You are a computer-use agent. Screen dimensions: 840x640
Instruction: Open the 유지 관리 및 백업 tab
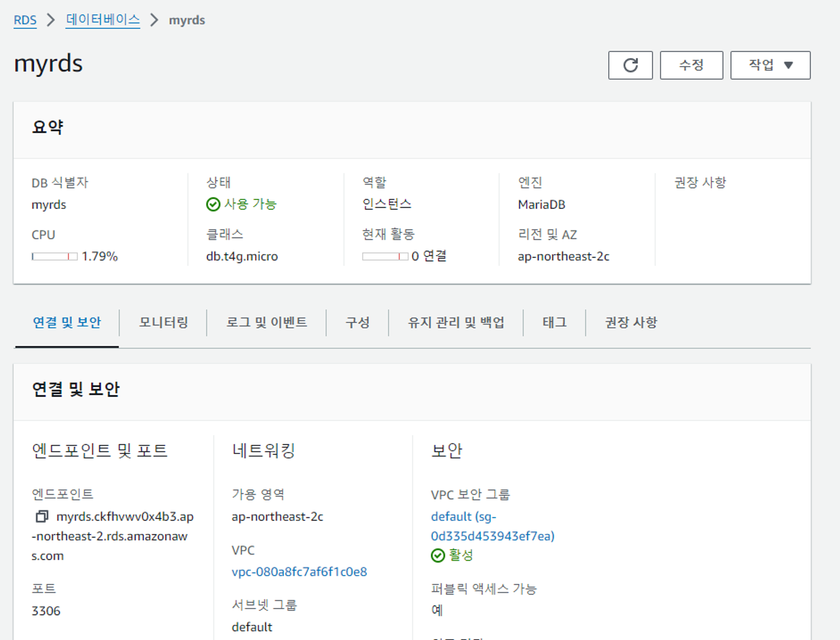(456, 322)
